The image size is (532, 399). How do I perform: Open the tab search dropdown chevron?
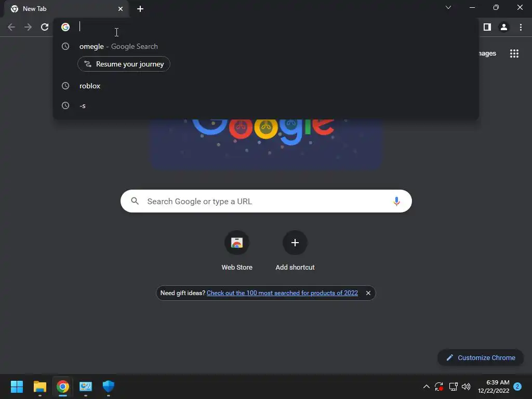[448, 7]
